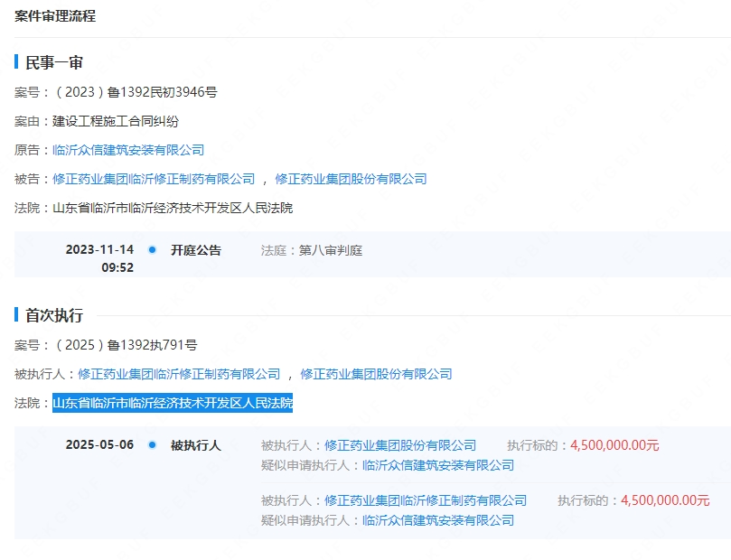Click 开庭公告 timeline label
This screenshot has height=560, width=731.
point(196,250)
